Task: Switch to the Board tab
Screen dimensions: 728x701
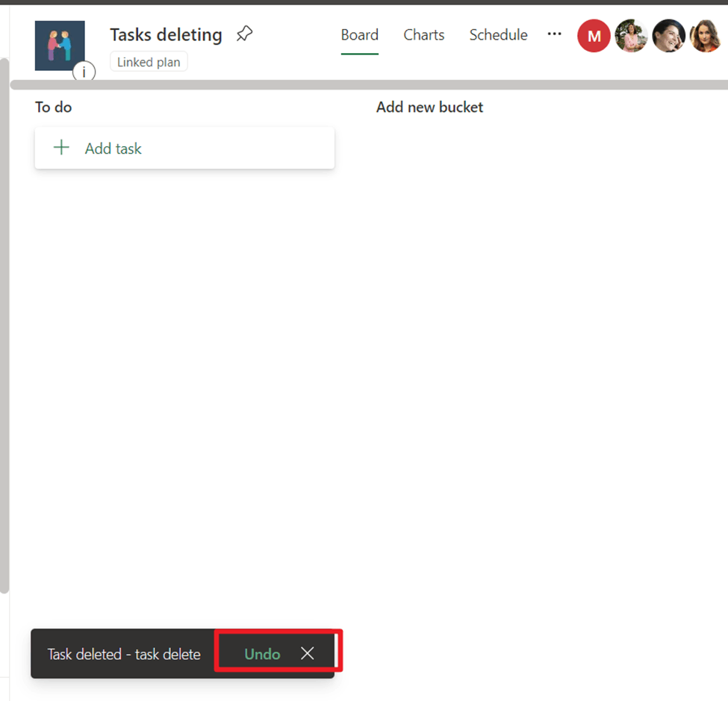Action: click(360, 35)
